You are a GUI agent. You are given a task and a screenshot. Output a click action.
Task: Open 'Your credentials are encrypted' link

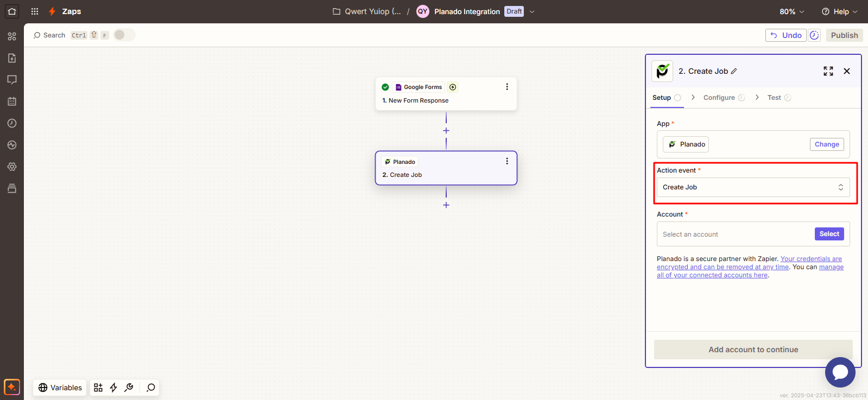[749, 263]
